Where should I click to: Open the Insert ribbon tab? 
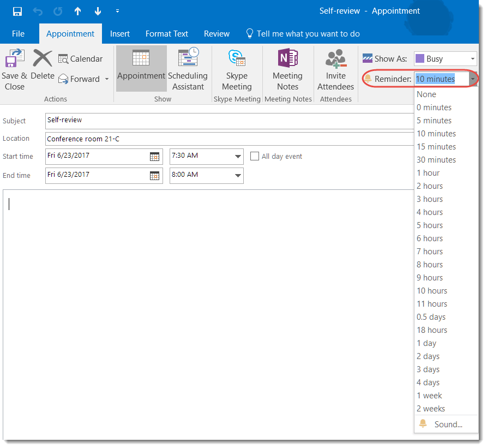120,33
